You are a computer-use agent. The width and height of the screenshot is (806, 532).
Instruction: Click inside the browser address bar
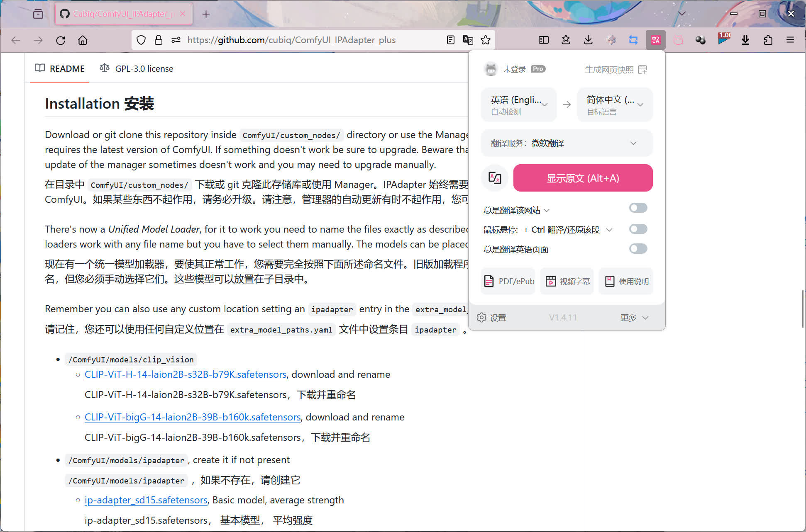[x=291, y=40]
